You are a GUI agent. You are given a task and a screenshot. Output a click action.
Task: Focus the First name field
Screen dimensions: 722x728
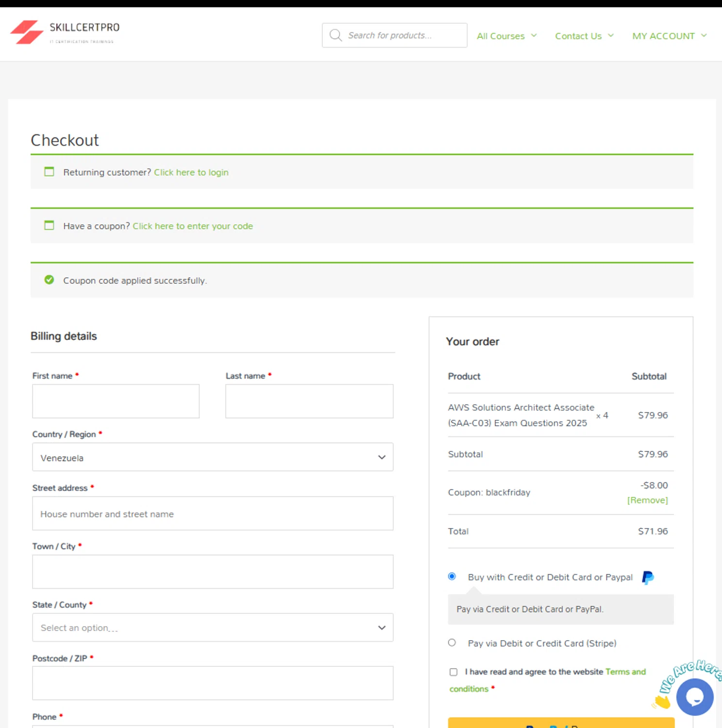(116, 401)
